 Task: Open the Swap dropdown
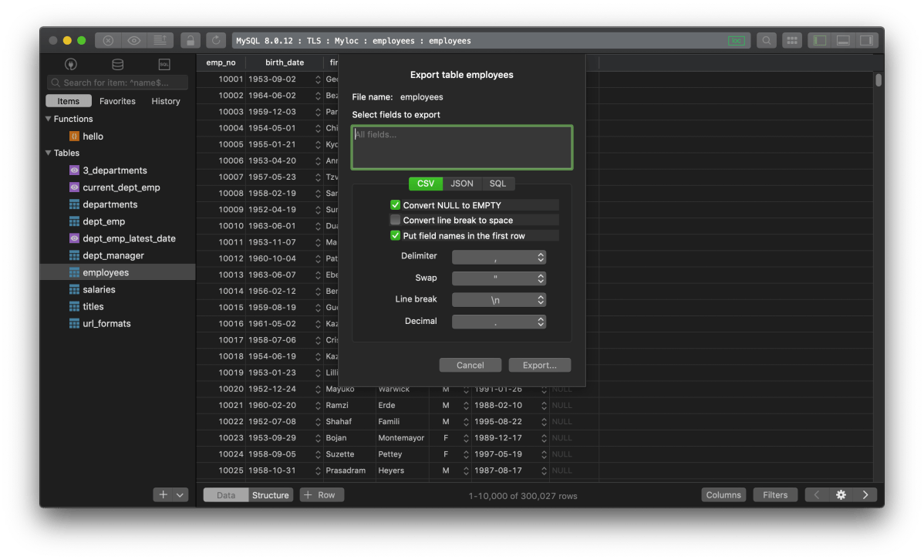498,278
